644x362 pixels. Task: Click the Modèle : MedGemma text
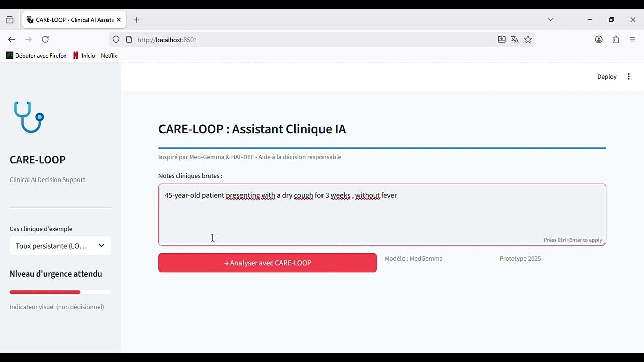tap(414, 259)
